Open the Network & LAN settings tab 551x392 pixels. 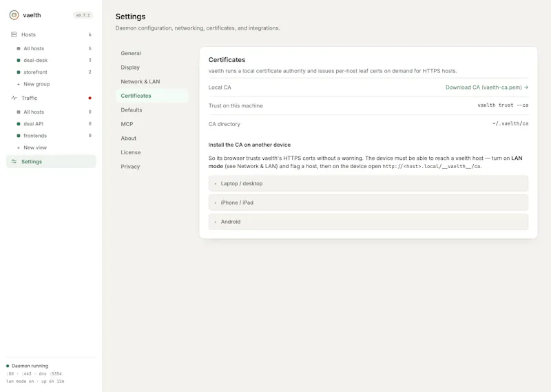click(152, 81)
